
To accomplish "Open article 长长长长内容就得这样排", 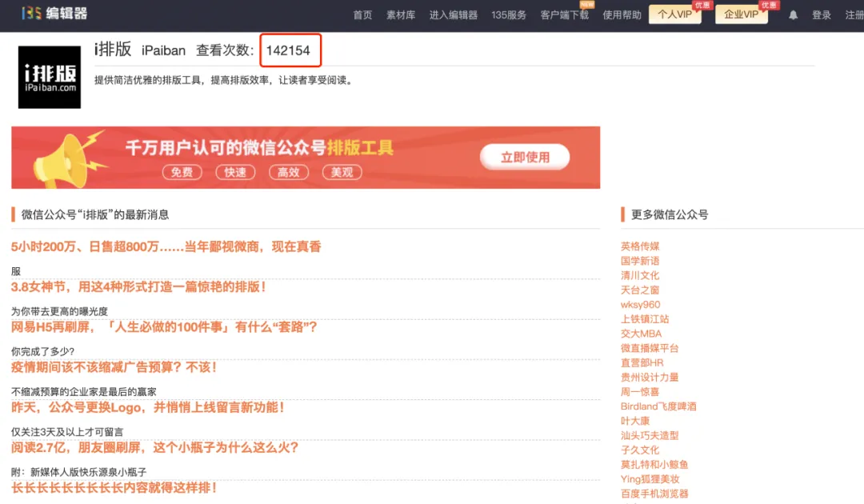I will 114,488.
